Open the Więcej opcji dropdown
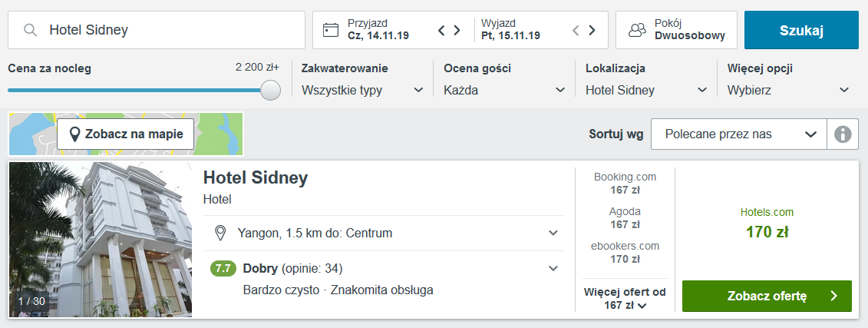This screenshot has width=868, height=328. [788, 90]
